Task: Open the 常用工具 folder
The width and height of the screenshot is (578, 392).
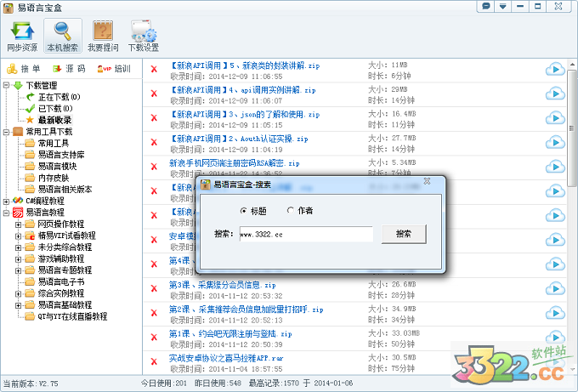Action: (x=54, y=143)
